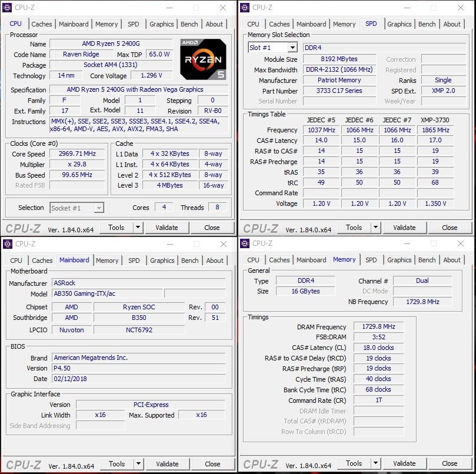This screenshot has width=476, height=474.
Task: Click Command Rate value 1T
Action: tap(378, 400)
